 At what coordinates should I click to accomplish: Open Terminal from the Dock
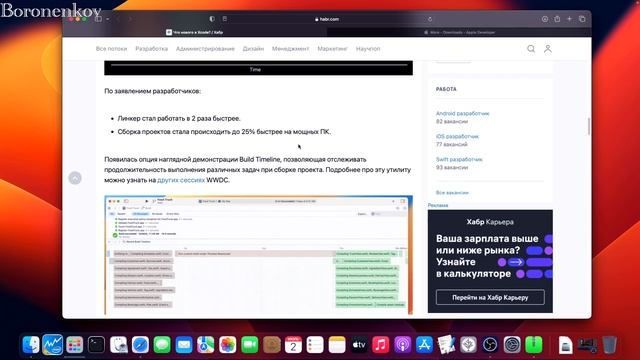coord(96,345)
